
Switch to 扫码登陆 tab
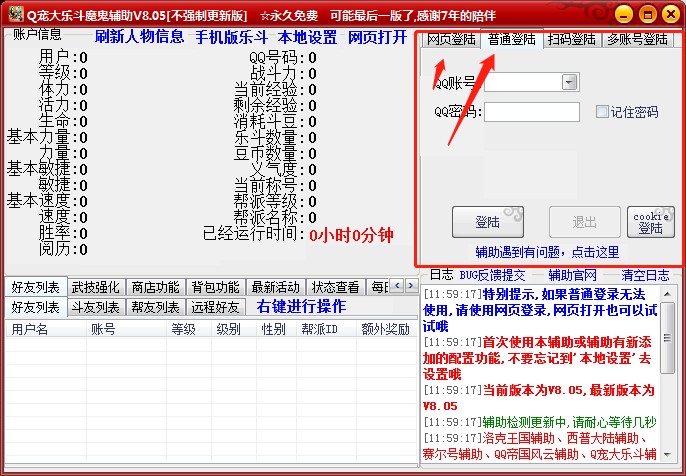click(x=571, y=40)
